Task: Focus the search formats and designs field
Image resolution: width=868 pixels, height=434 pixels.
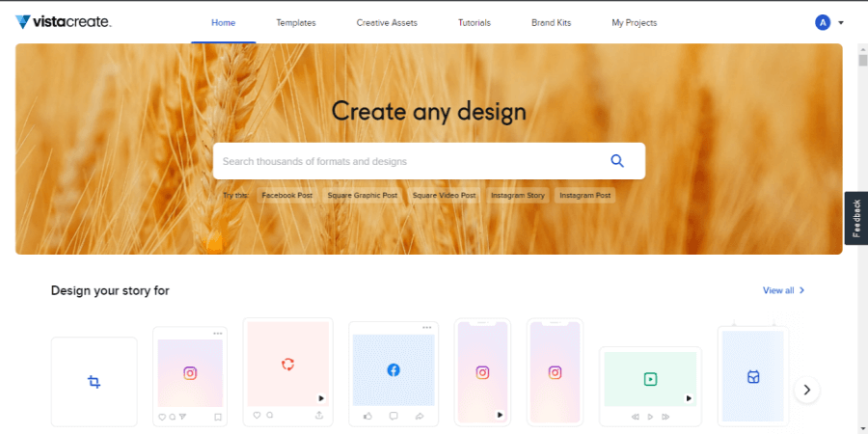Action: (x=410, y=161)
